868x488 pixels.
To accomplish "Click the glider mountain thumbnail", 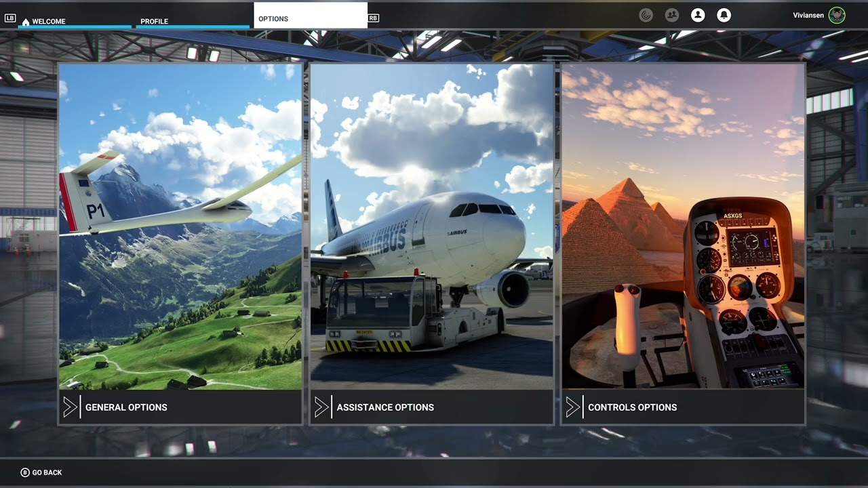I will click(180, 227).
